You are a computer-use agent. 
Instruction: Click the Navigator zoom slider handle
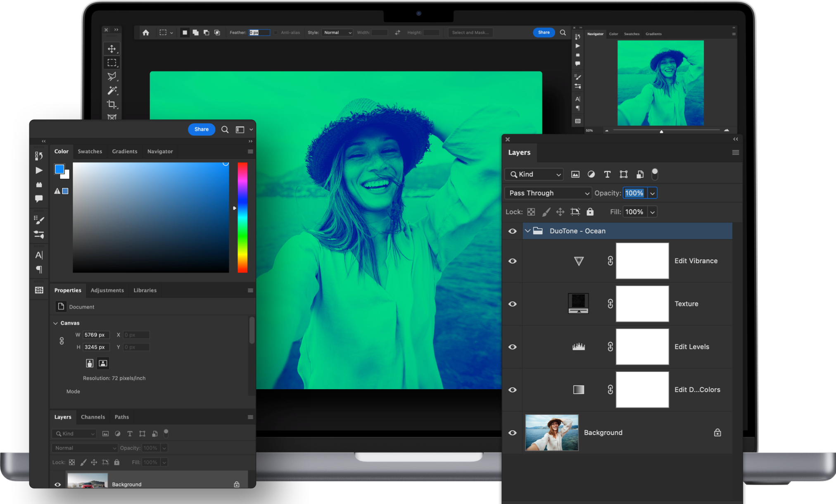pos(661,131)
